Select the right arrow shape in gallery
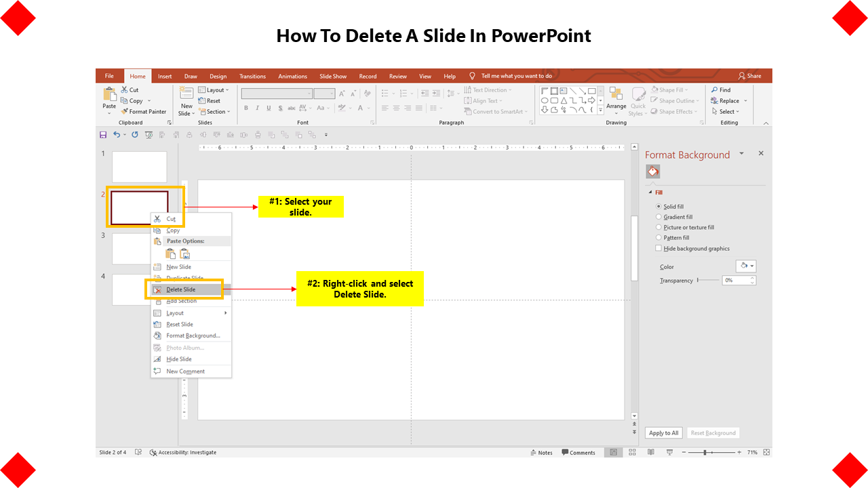This screenshot has width=868, height=488. [592, 101]
